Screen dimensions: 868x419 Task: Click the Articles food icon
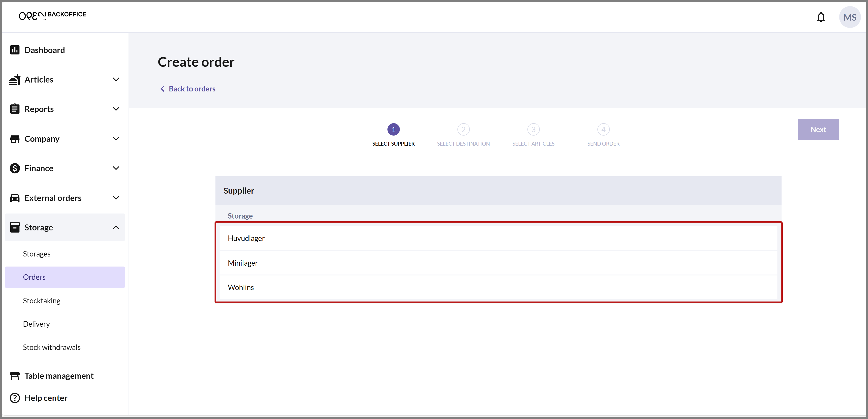(x=15, y=80)
